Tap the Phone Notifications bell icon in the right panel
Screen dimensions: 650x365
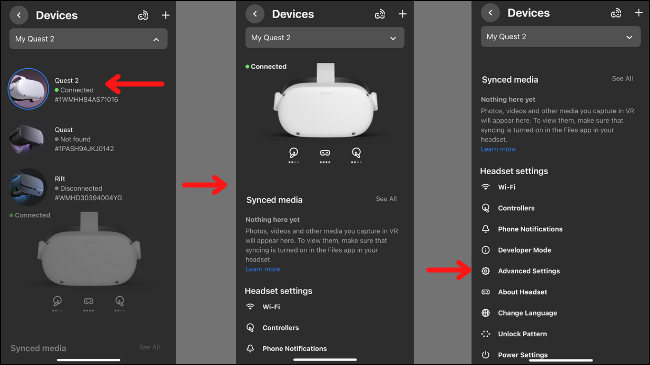point(485,229)
